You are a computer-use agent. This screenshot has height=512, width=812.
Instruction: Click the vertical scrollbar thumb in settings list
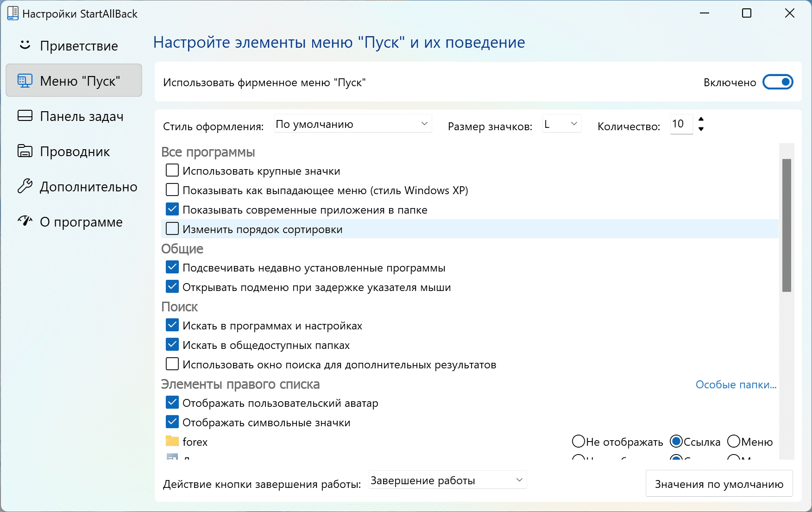pos(787,225)
